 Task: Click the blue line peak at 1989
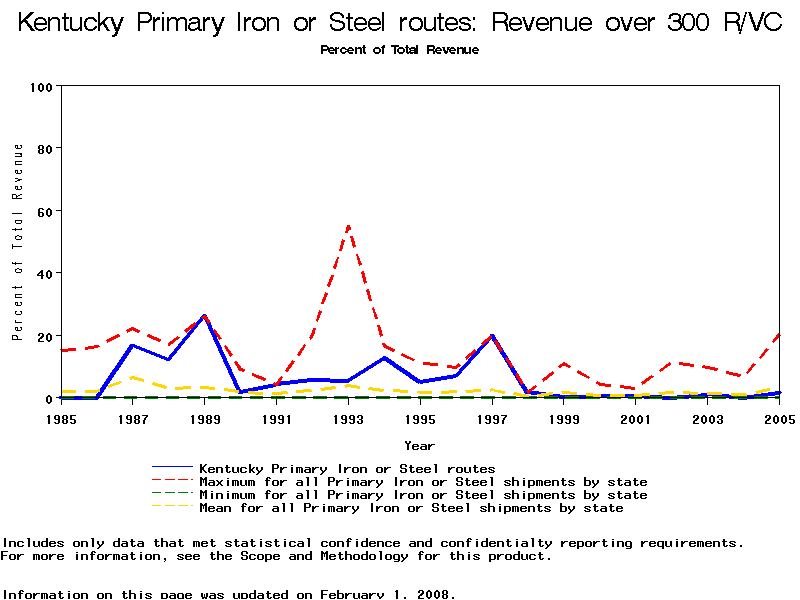click(x=204, y=316)
